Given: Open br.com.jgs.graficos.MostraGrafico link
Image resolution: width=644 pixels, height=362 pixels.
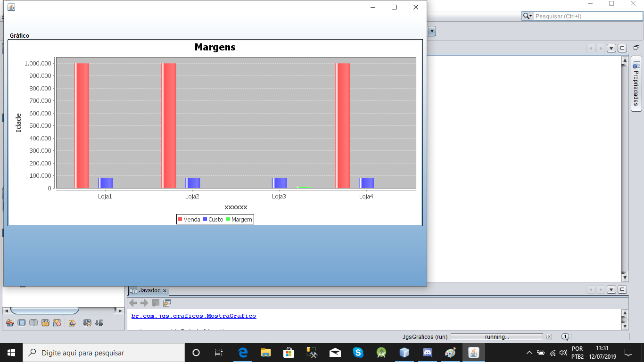Looking at the screenshot, I should (x=194, y=316).
